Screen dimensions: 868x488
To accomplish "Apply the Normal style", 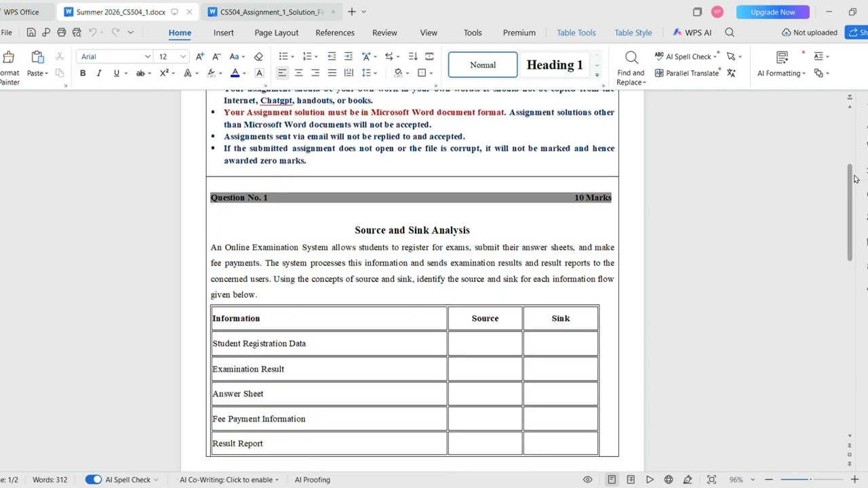I will click(x=483, y=65).
